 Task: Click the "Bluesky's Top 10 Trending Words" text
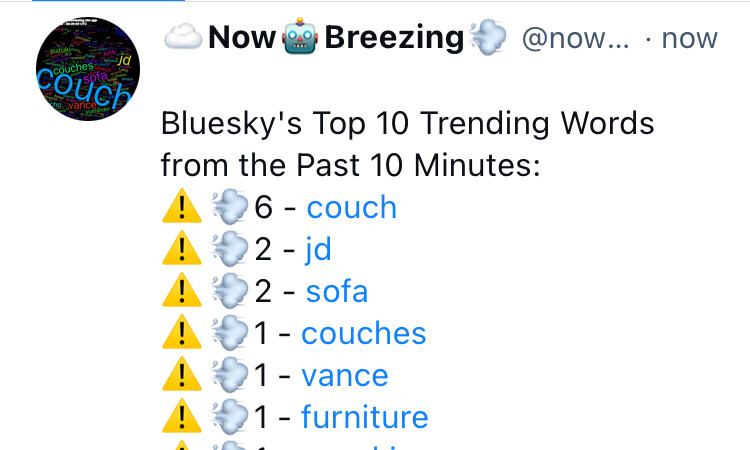[x=408, y=124]
